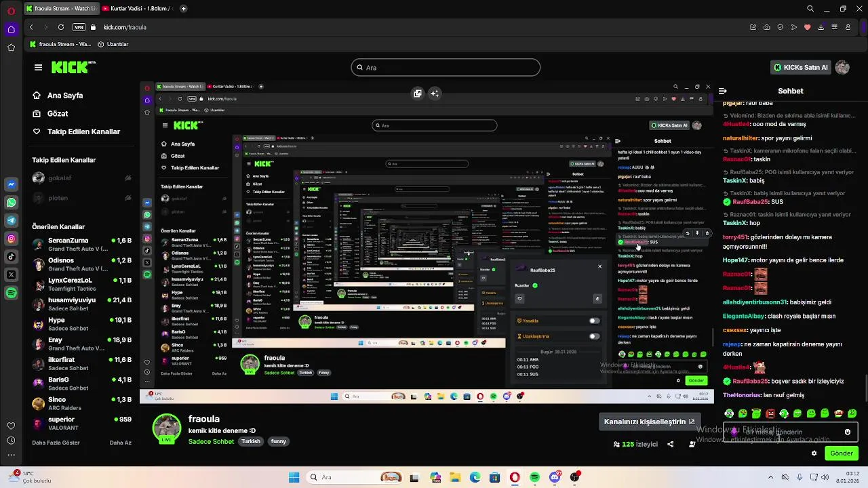
Task: Click the funny tag
Action: [278, 441]
